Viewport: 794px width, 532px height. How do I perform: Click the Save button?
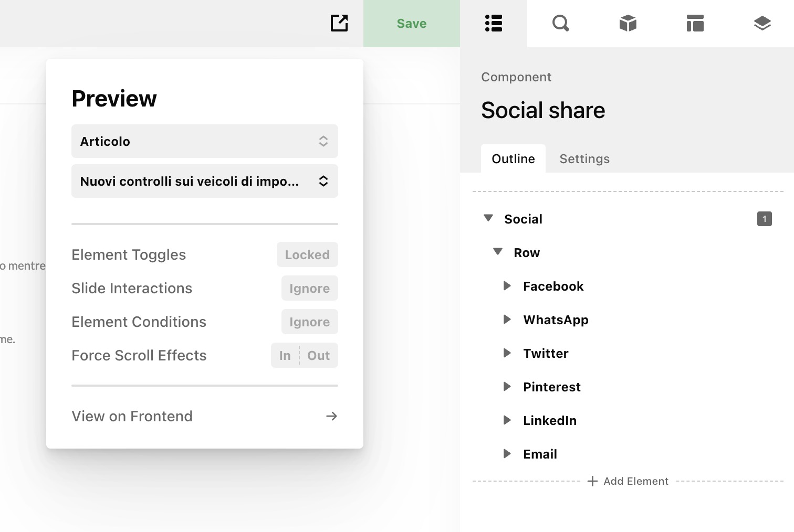point(412,24)
